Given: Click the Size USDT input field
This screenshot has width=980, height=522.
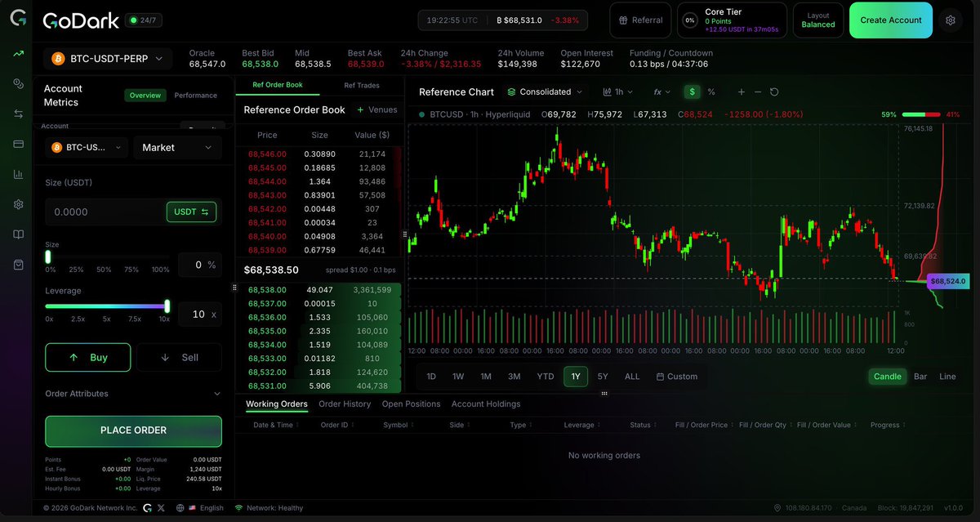Looking at the screenshot, I should click(105, 212).
